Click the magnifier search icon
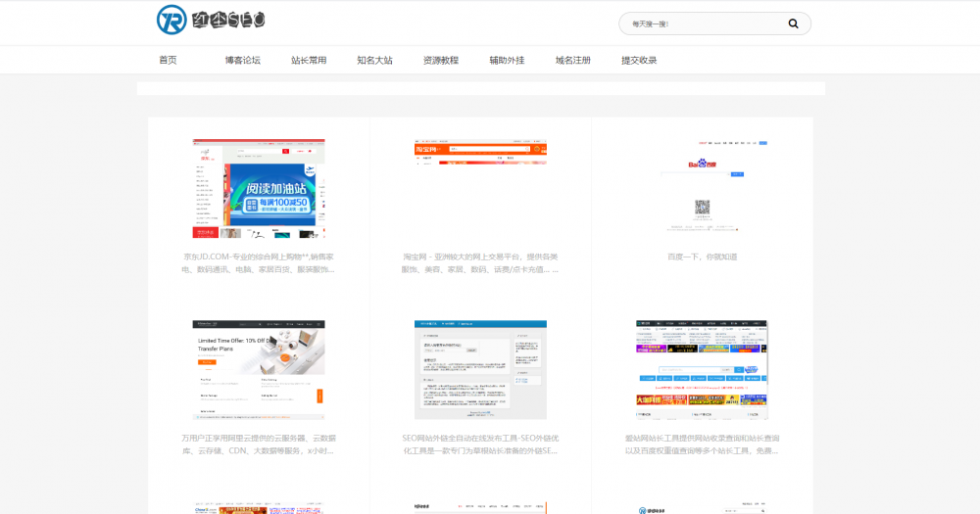The height and width of the screenshot is (514, 980). coord(793,23)
